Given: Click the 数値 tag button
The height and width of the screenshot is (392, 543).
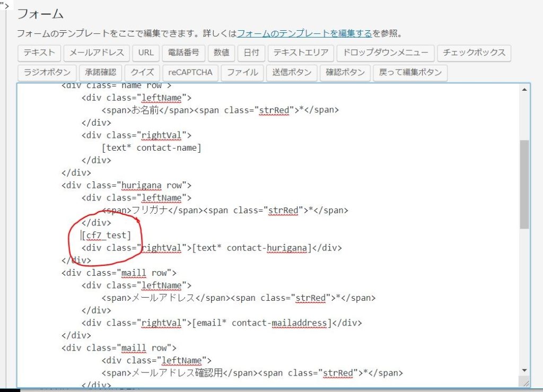Looking at the screenshot, I should point(222,53).
